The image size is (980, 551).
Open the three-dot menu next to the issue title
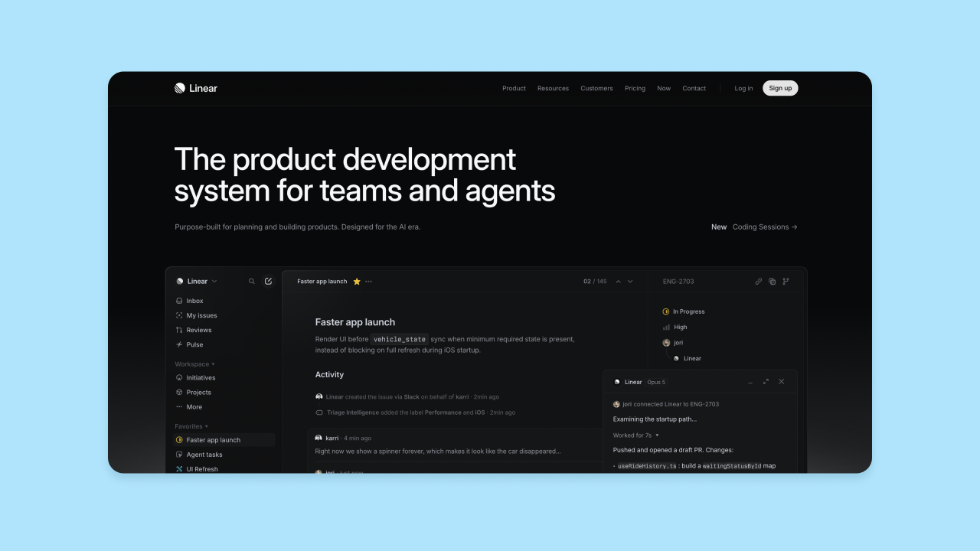(368, 282)
